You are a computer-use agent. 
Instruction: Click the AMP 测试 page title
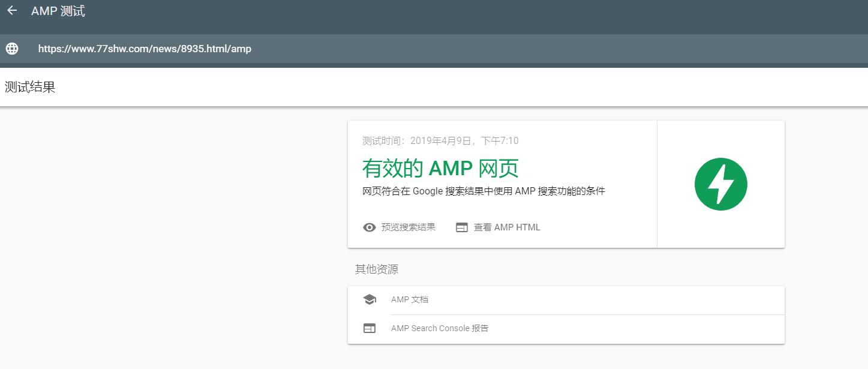(58, 11)
